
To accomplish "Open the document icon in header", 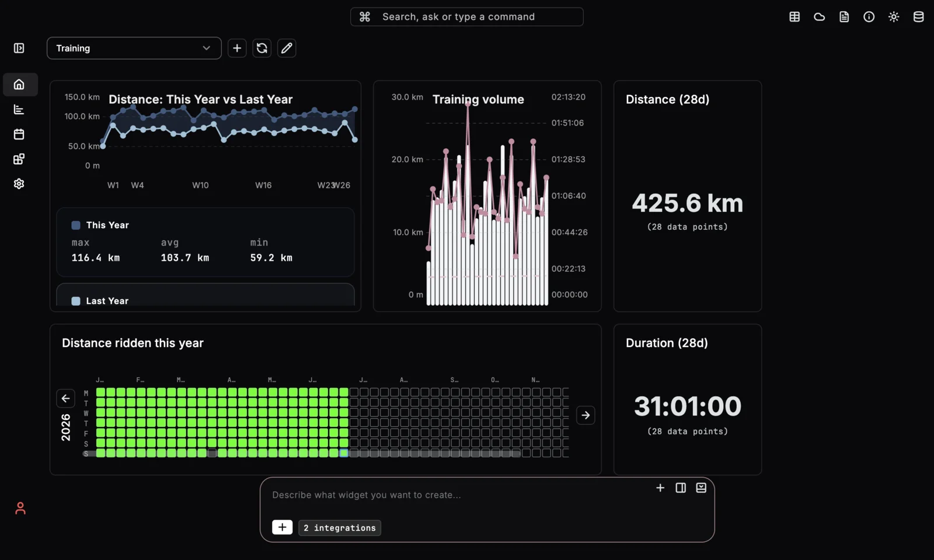I will [844, 17].
